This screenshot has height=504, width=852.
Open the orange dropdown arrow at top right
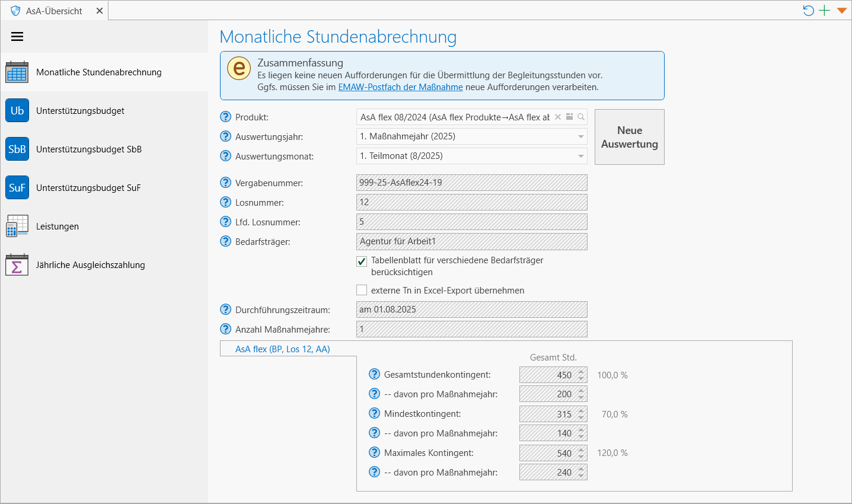(841, 11)
